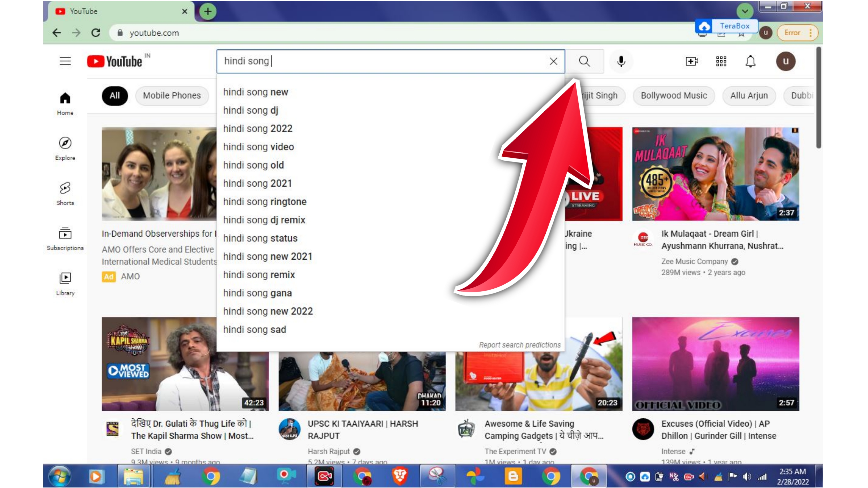The height and width of the screenshot is (488, 868).
Task: Select suggestion 'hindi song ringtone'
Action: pos(391,201)
